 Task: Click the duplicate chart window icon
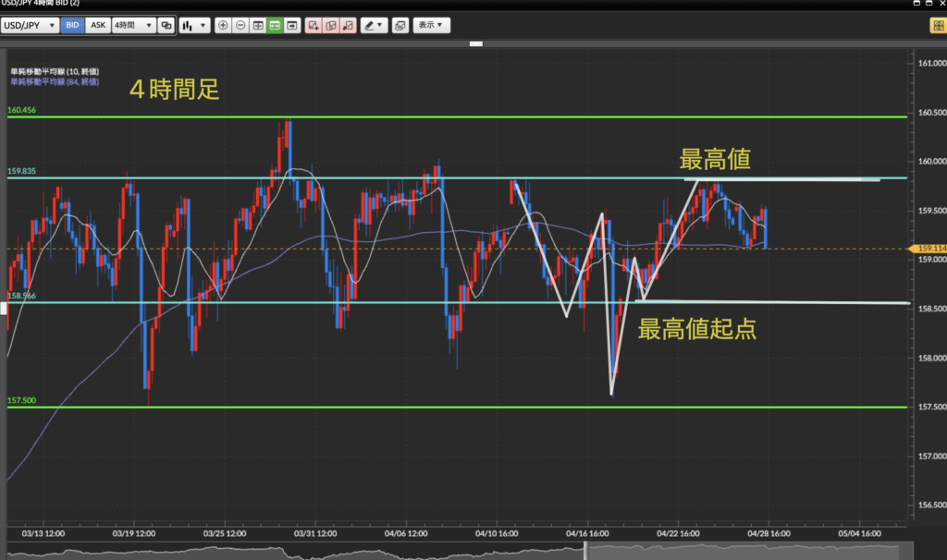166,26
